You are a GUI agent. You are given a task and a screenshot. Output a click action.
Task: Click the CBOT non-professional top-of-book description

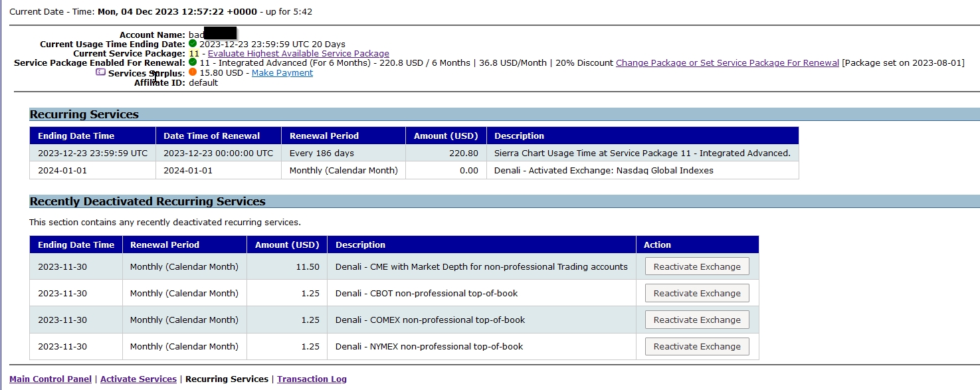point(427,293)
